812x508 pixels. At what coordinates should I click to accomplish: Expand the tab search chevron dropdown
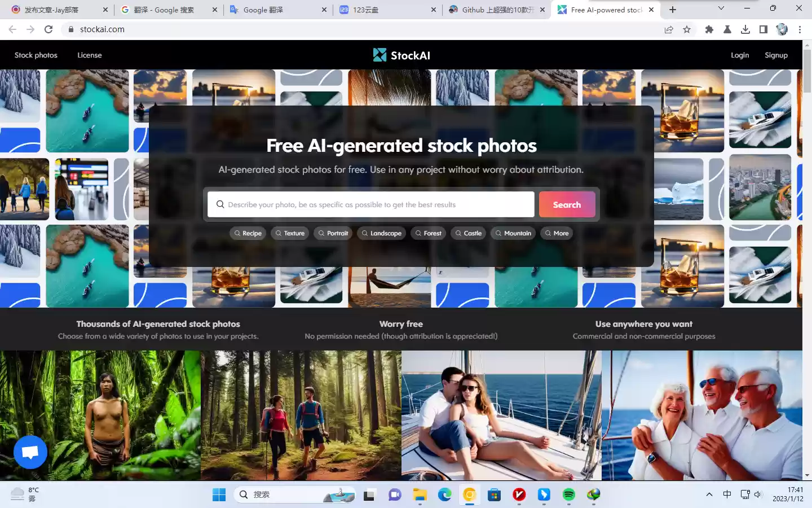click(x=721, y=8)
